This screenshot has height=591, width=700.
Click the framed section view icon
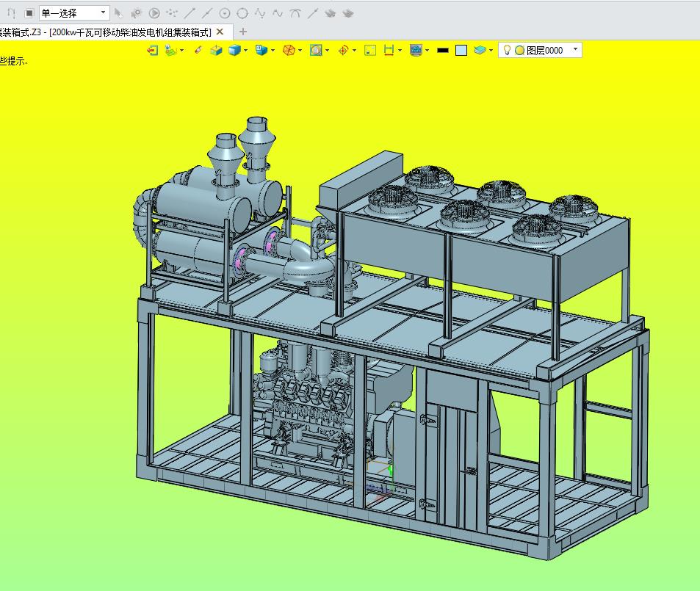316,51
